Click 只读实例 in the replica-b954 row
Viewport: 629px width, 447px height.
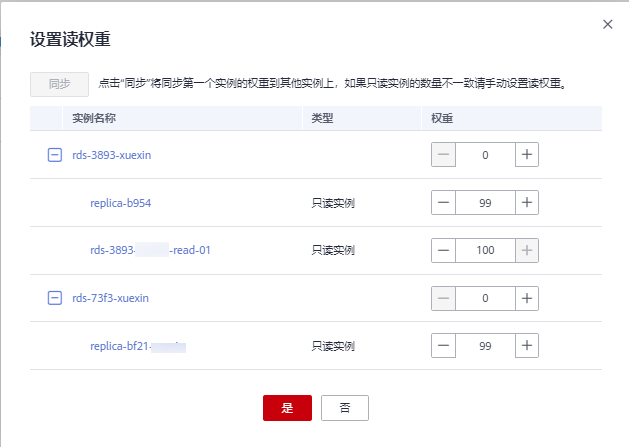[x=333, y=203]
